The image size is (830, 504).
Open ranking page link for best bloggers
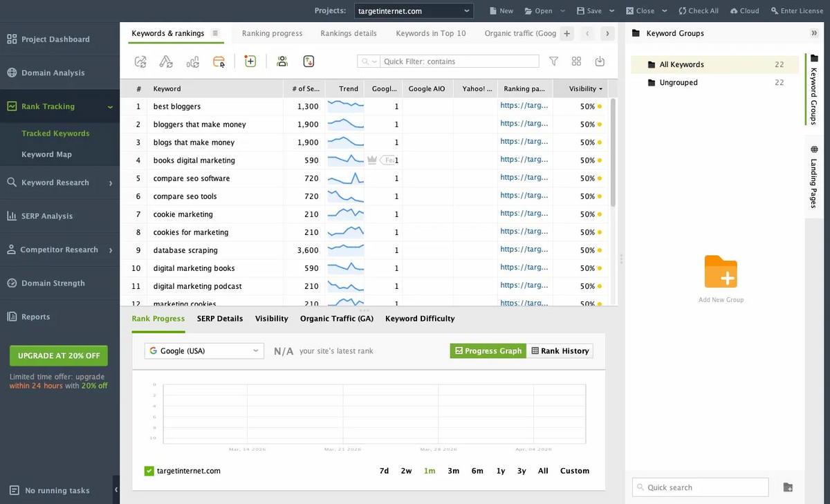(x=524, y=106)
